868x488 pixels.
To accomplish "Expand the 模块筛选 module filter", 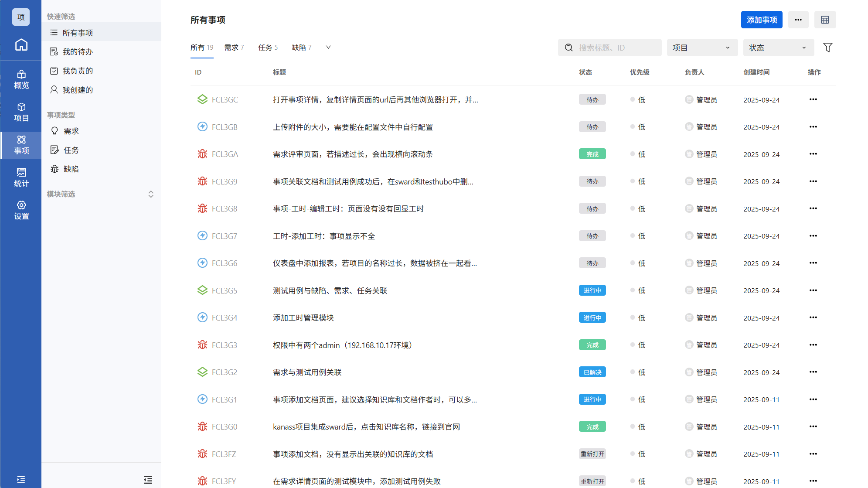I will [x=151, y=194].
